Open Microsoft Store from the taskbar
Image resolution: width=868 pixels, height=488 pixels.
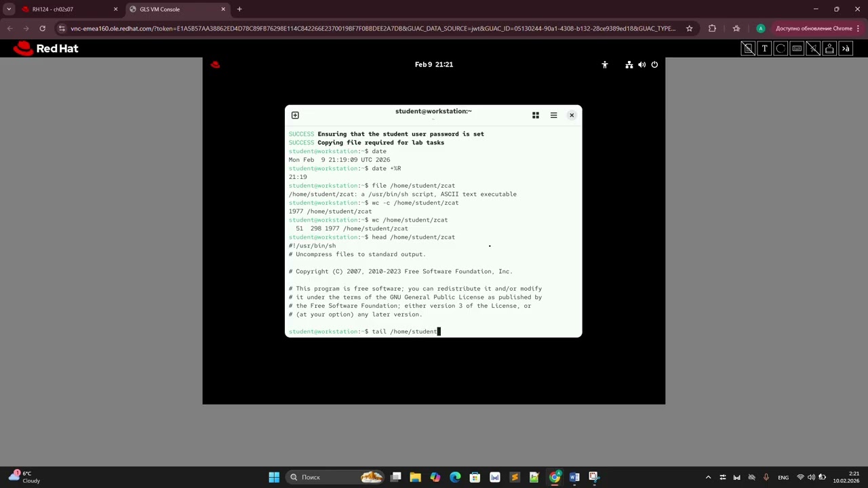pyautogui.click(x=475, y=477)
